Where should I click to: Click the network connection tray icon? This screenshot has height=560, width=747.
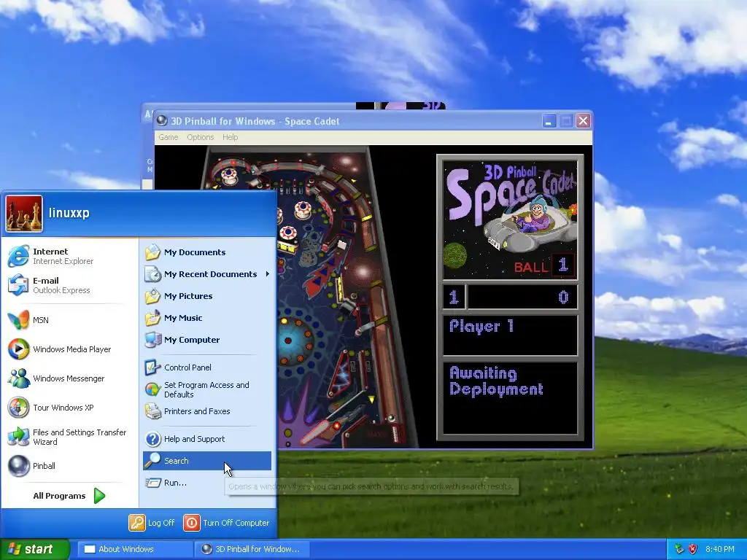679,549
